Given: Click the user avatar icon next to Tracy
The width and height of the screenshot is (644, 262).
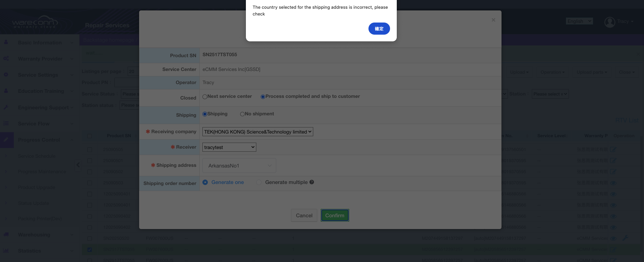Looking at the screenshot, I should coord(609,22).
